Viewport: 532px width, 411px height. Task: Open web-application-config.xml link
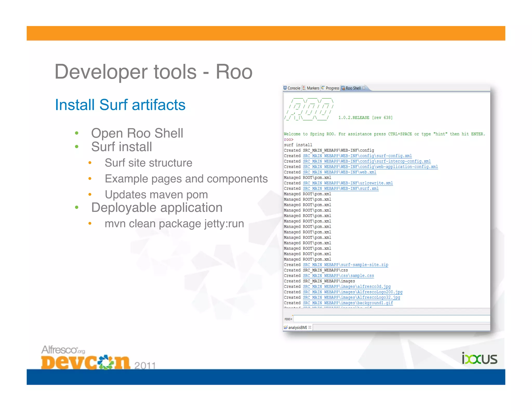[370, 167]
